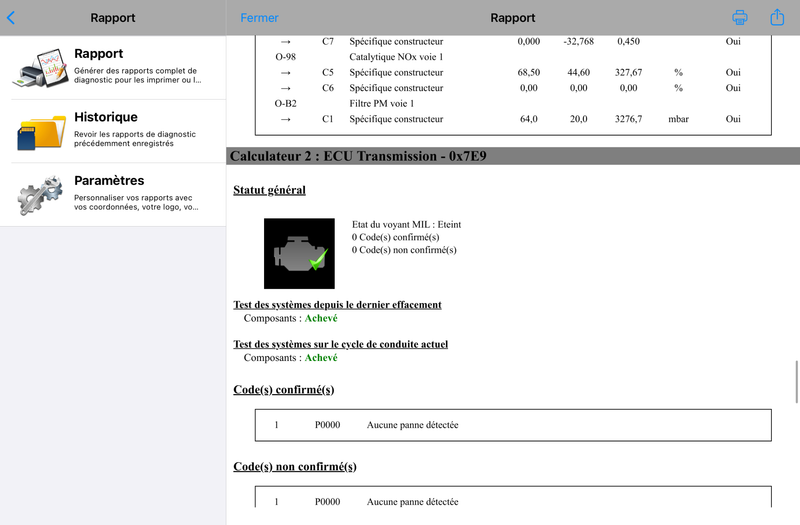Screen dimensions: 800x525
Task: Click the report's vertical scrollbar
Action: (796, 382)
